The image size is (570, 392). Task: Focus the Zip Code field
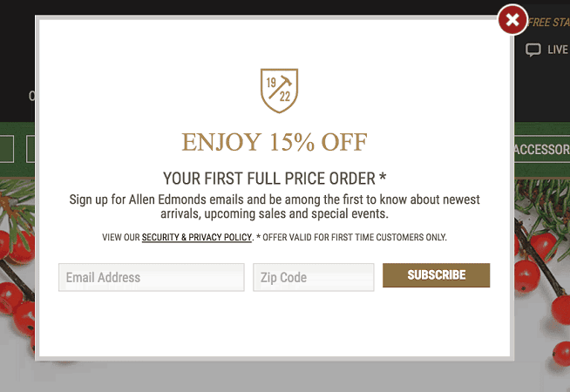click(313, 277)
